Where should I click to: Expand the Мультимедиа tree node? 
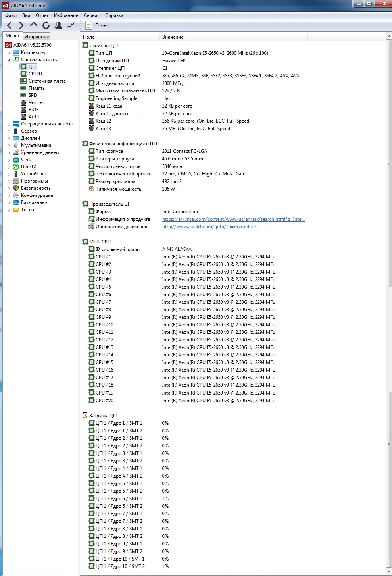(9, 145)
